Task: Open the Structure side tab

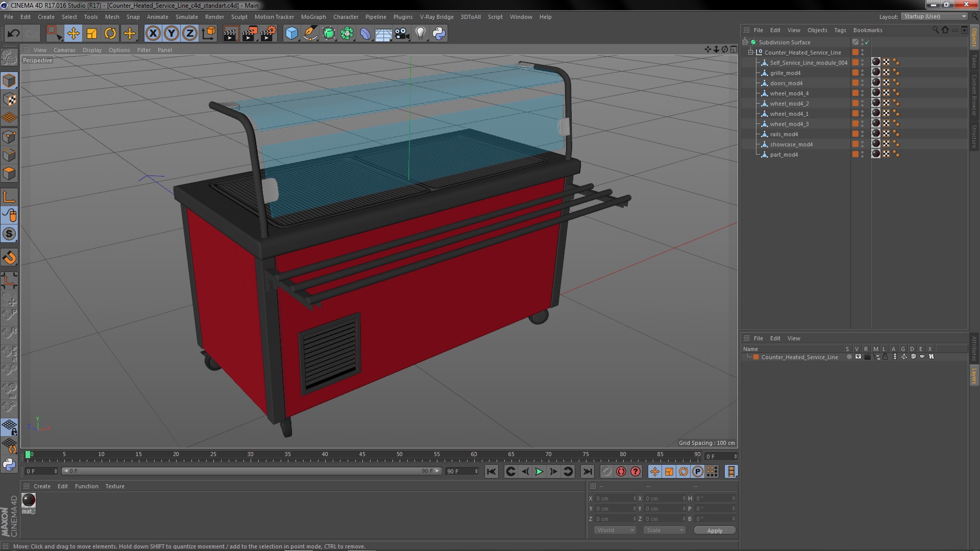Action: coord(974,136)
